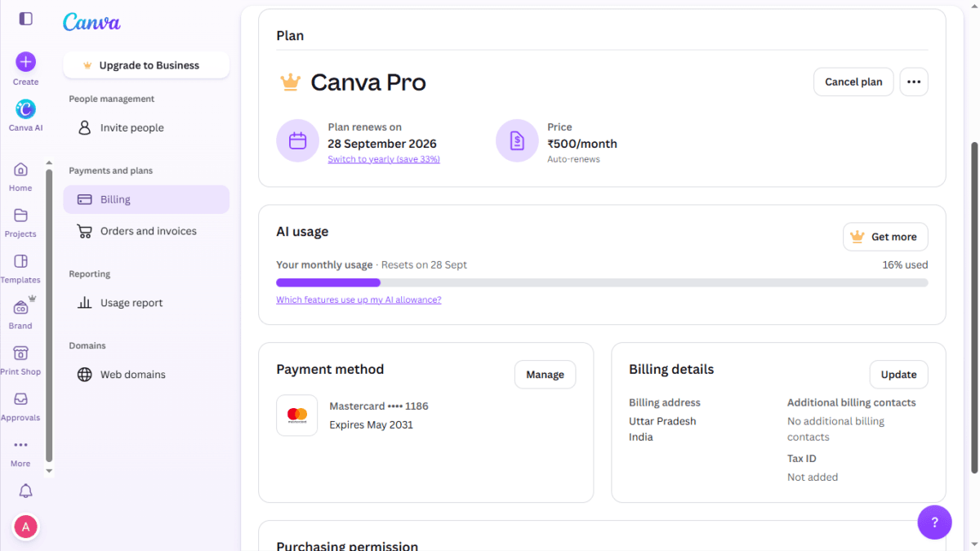Click 'Mastercard •••• 1186' text
980x551 pixels.
click(379, 406)
